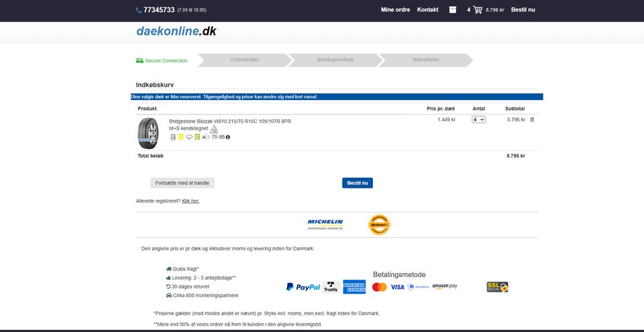Go to daekonline.dk home via logo

(176, 32)
